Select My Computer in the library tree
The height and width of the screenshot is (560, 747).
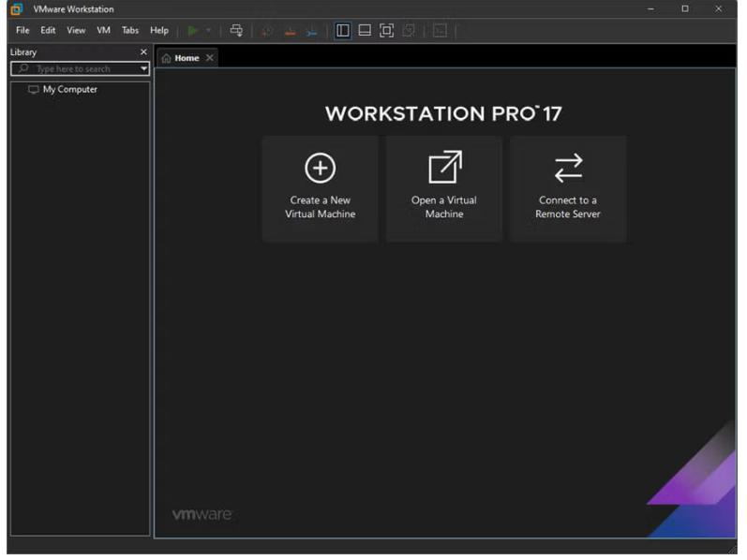[x=69, y=90]
